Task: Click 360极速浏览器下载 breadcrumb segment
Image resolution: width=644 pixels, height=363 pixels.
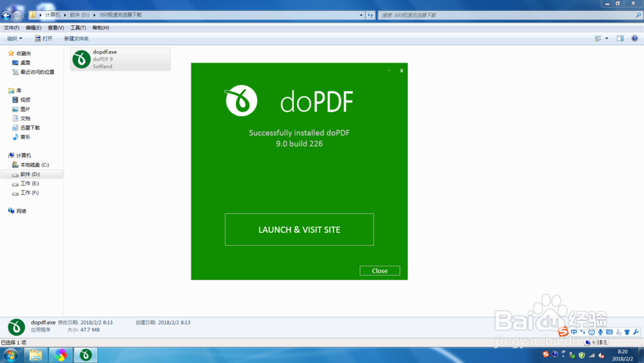Action: coord(120,15)
